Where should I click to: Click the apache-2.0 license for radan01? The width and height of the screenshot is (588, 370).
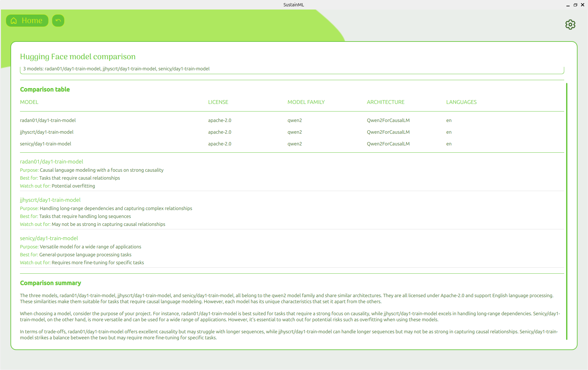(220, 120)
